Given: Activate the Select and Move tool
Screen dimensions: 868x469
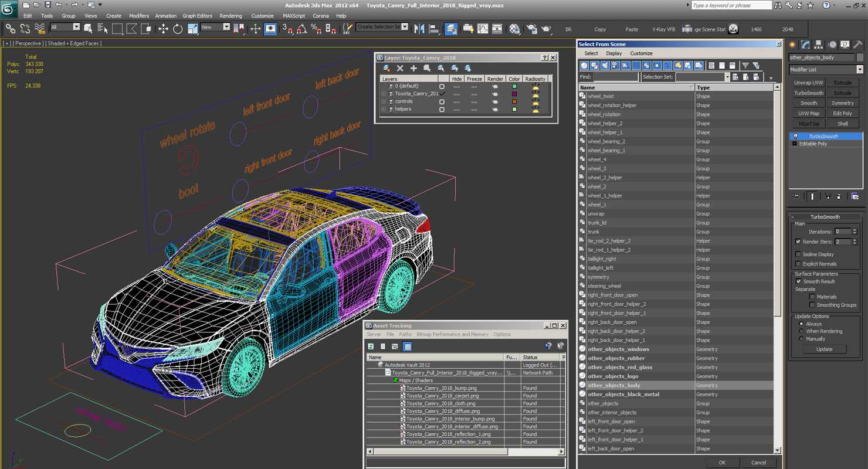Looking at the screenshot, I should (x=163, y=29).
